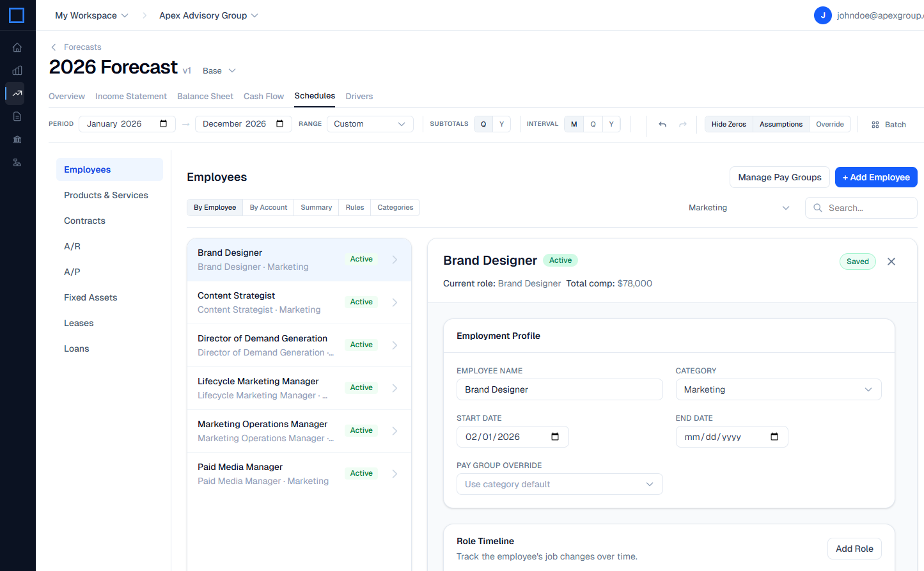Click the Start Date calendar icon
Viewport: 924px width, 571px height.
[554, 437]
